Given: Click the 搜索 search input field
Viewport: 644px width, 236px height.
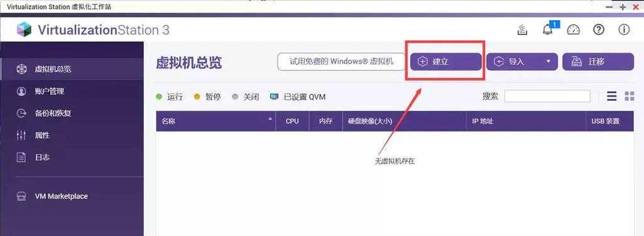Looking at the screenshot, I should click(x=547, y=96).
